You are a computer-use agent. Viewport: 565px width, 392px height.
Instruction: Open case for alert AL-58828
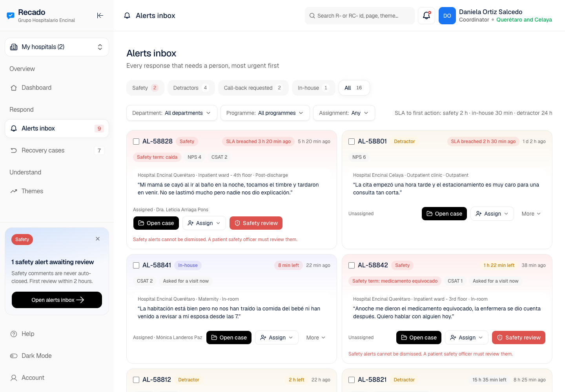click(156, 223)
